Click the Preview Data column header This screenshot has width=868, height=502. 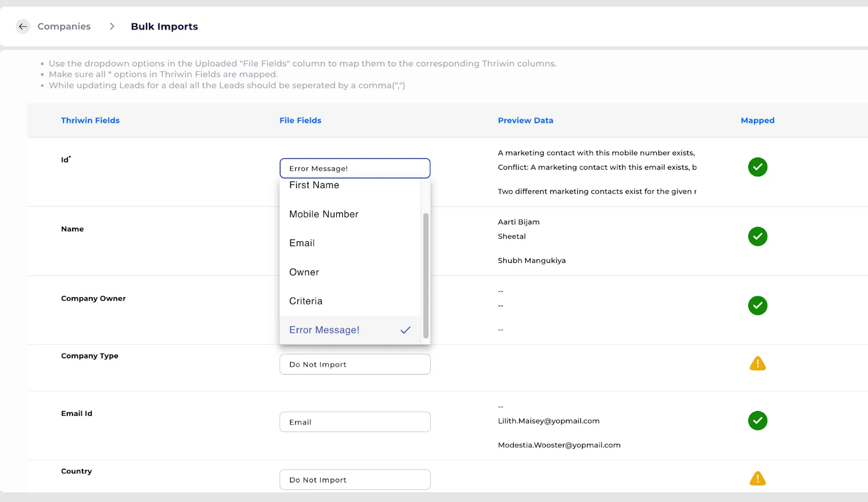pyautogui.click(x=526, y=120)
